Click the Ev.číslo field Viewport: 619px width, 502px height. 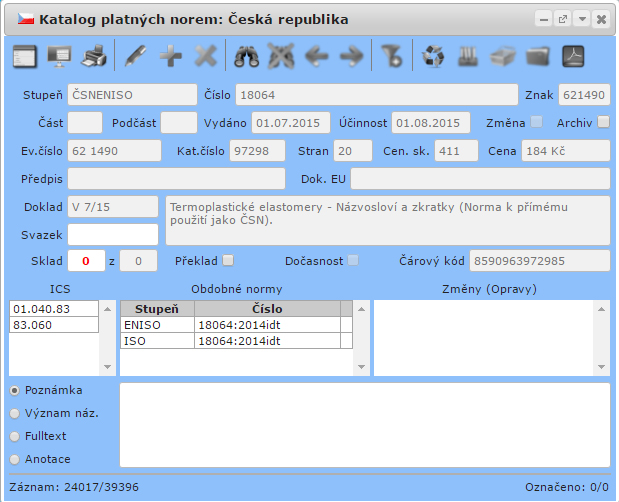[114, 151]
